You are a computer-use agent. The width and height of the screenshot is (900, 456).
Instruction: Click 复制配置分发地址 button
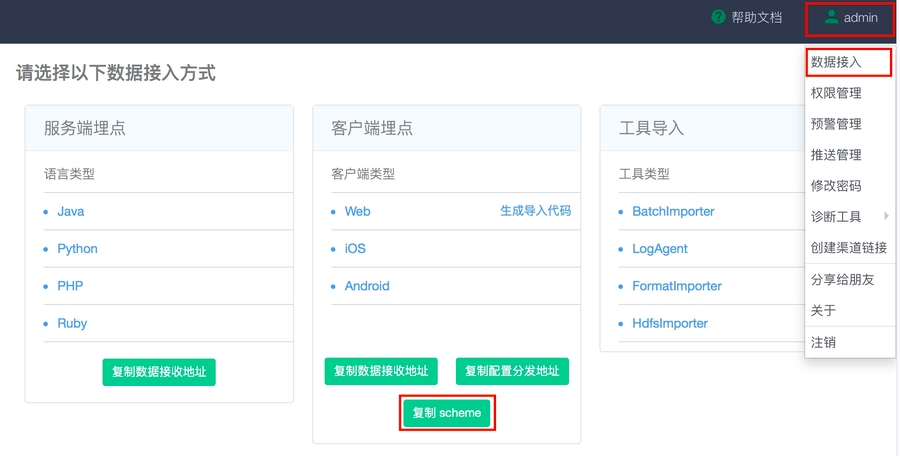point(512,371)
